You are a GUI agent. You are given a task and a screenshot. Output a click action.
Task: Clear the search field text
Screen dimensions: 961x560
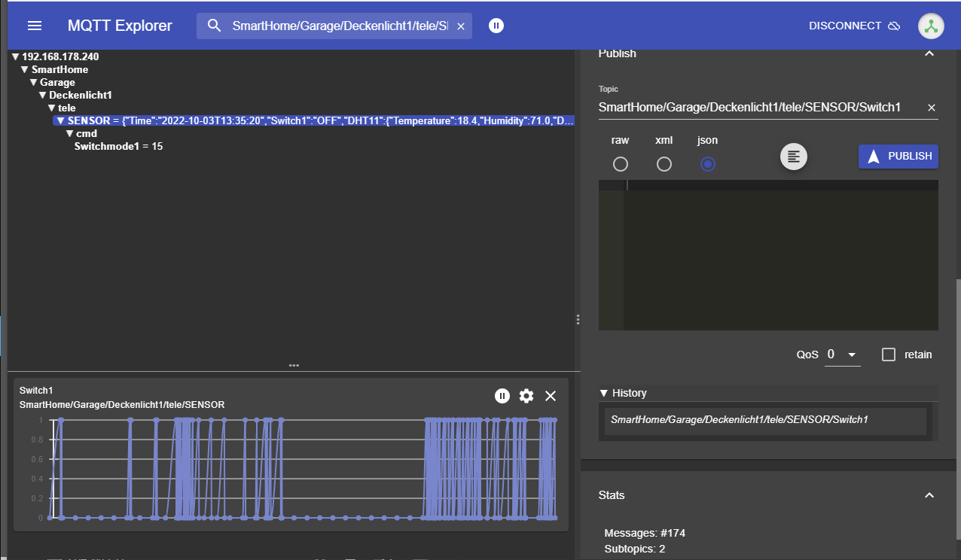[x=461, y=26]
